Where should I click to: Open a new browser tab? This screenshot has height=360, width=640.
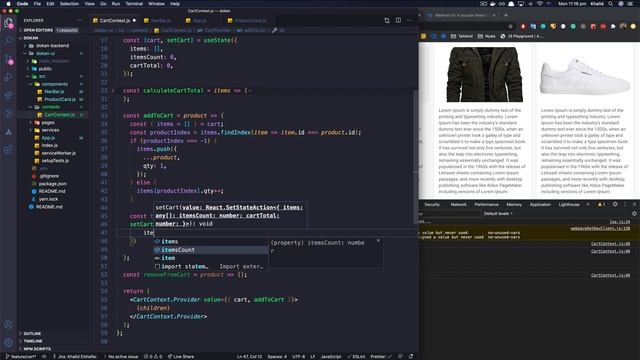pos(506,15)
